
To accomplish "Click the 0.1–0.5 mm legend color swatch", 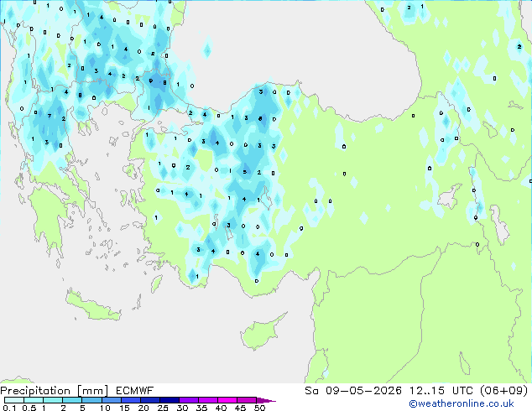I will tap(14, 400).
